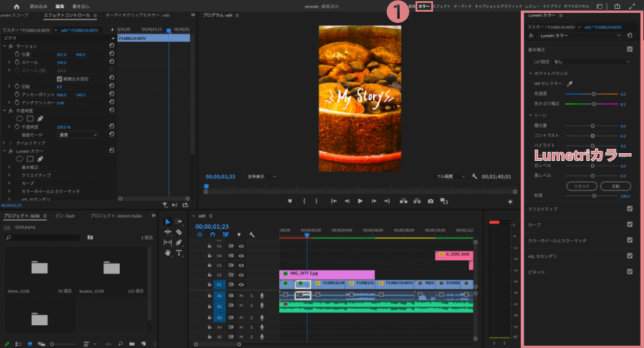Open program monitor settings wrench
Screen dimensions: 644x348
pos(475,176)
